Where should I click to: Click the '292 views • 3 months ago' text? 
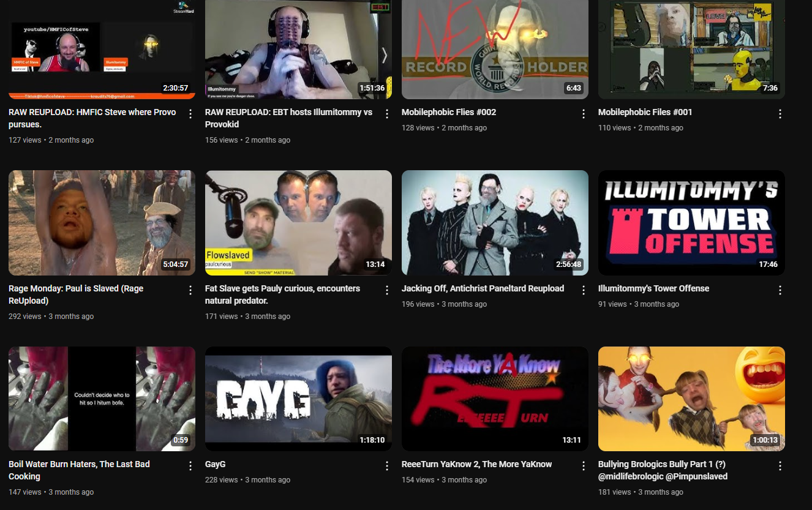(x=51, y=317)
